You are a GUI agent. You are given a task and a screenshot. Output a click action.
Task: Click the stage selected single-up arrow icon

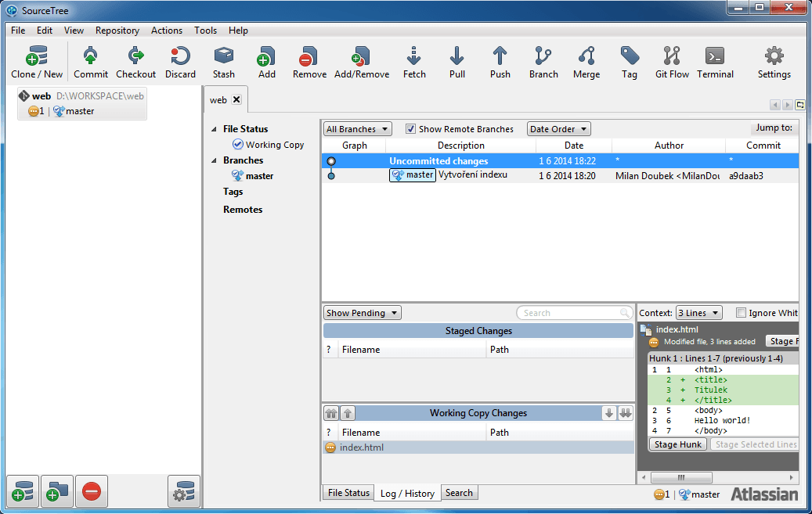click(348, 413)
